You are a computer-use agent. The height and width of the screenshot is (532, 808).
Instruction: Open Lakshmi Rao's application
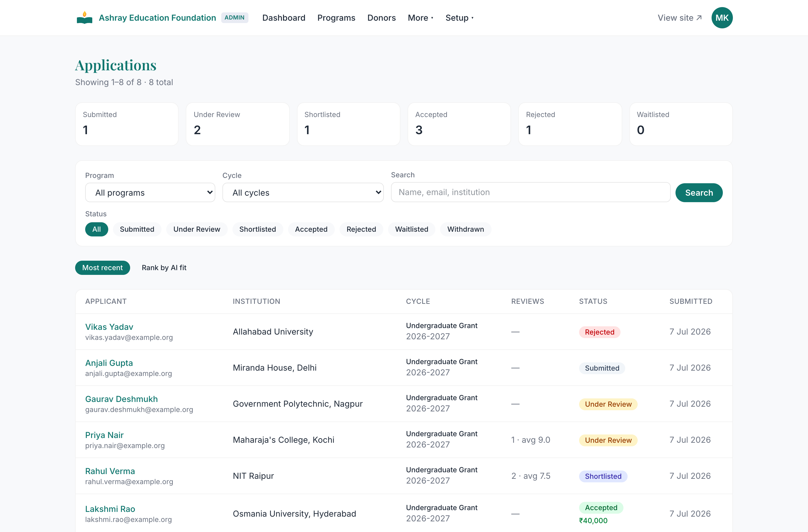point(110,509)
